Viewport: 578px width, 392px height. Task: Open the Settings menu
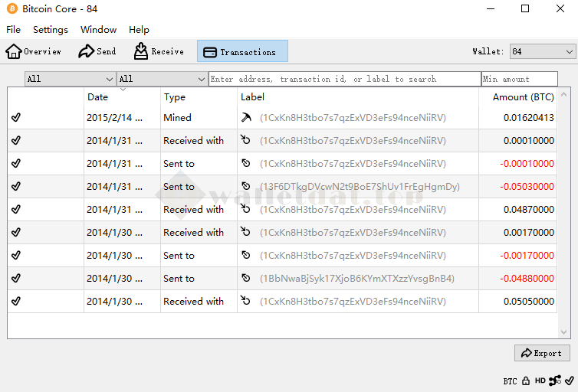[51, 30]
